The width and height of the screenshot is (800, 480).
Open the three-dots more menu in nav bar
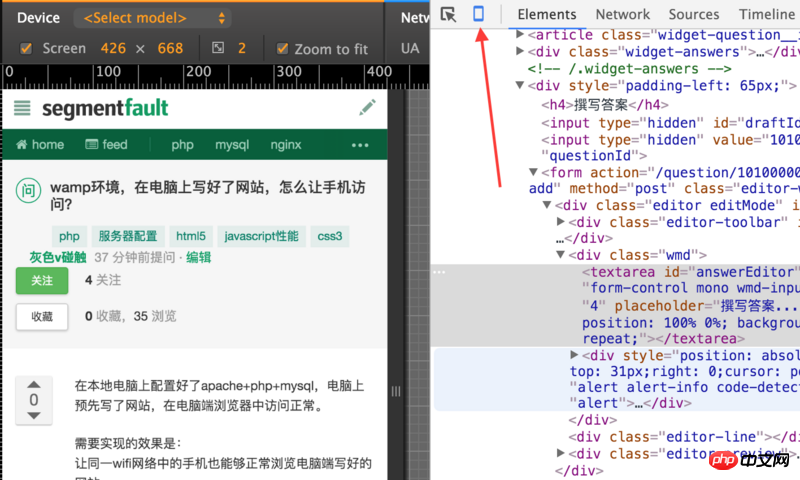pyautogui.click(x=360, y=145)
